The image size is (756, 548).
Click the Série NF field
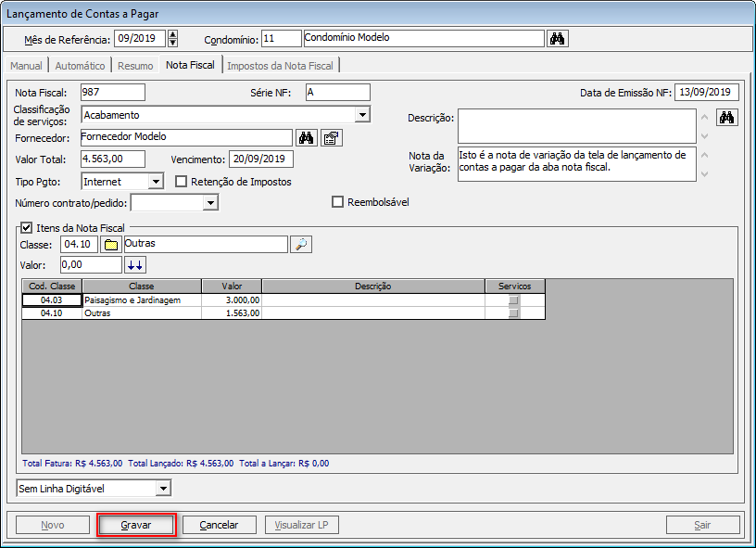(x=338, y=92)
